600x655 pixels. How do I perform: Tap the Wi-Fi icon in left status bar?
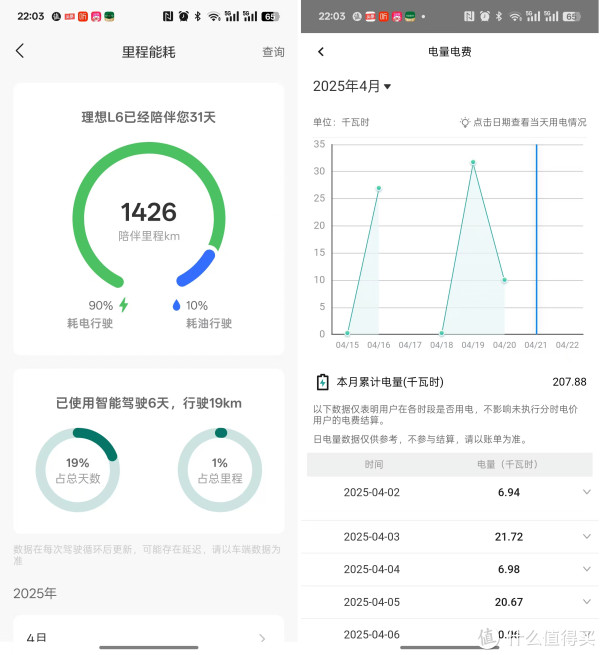(214, 17)
